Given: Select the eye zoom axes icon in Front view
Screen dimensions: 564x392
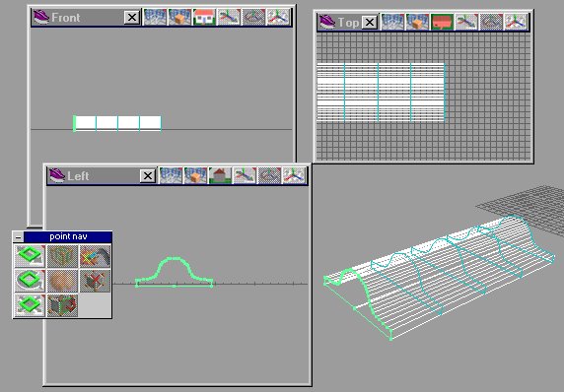Looking at the screenshot, I should tap(278, 18).
